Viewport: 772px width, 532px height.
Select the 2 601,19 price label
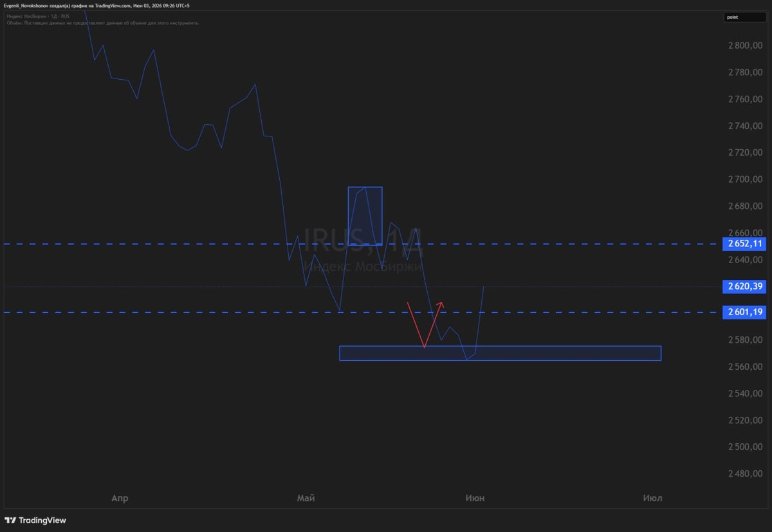click(x=744, y=312)
